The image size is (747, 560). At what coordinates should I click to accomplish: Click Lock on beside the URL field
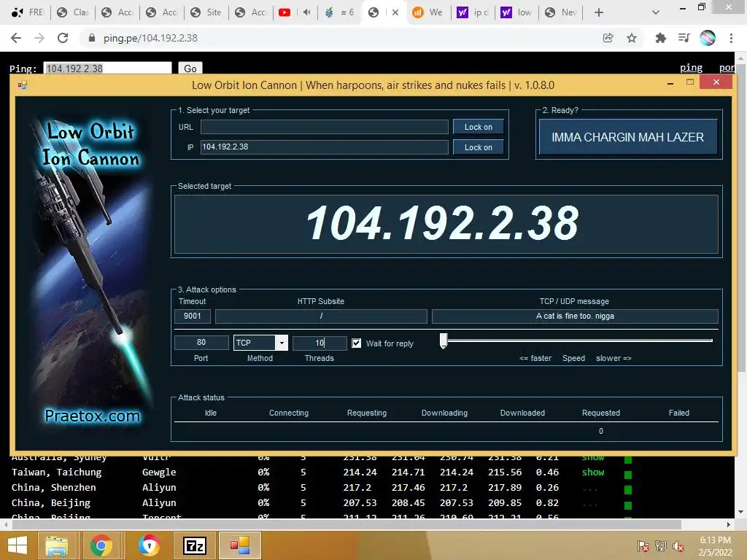479,127
